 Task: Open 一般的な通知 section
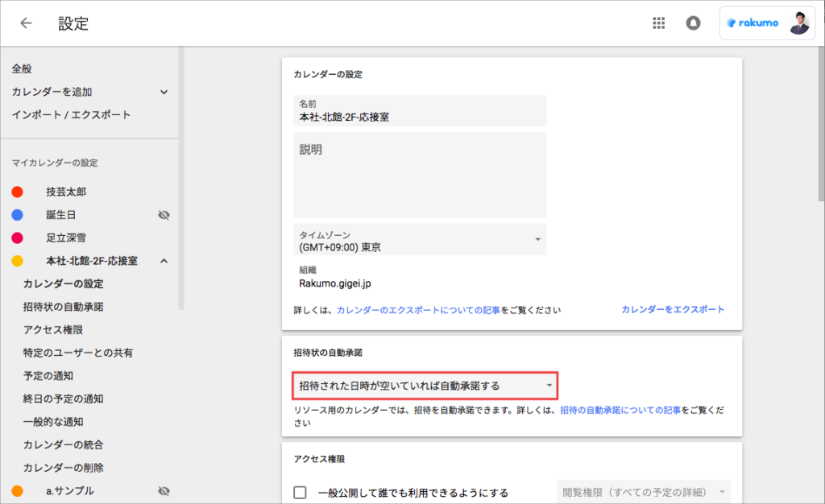coord(53,422)
